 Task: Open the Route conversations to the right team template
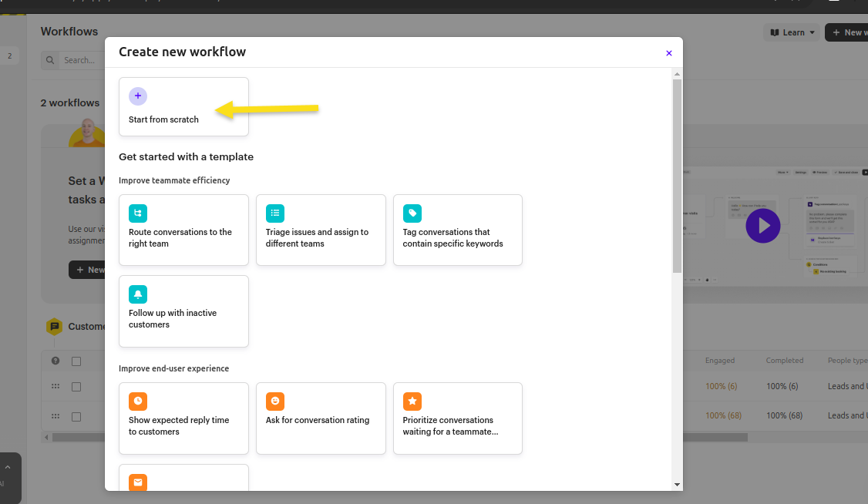[183, 230]
